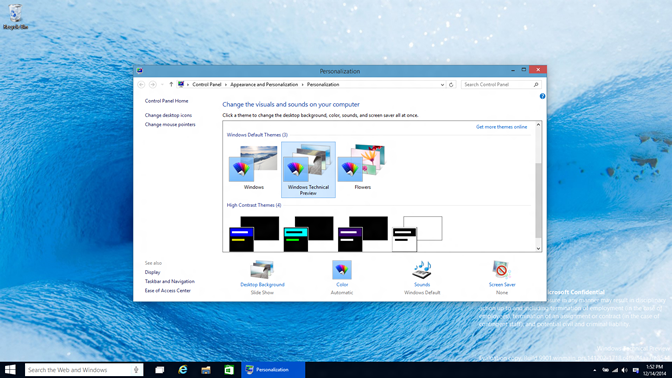Click the microphone icon in taskbar search
672x378 pixels.
[x=136, y=370]
